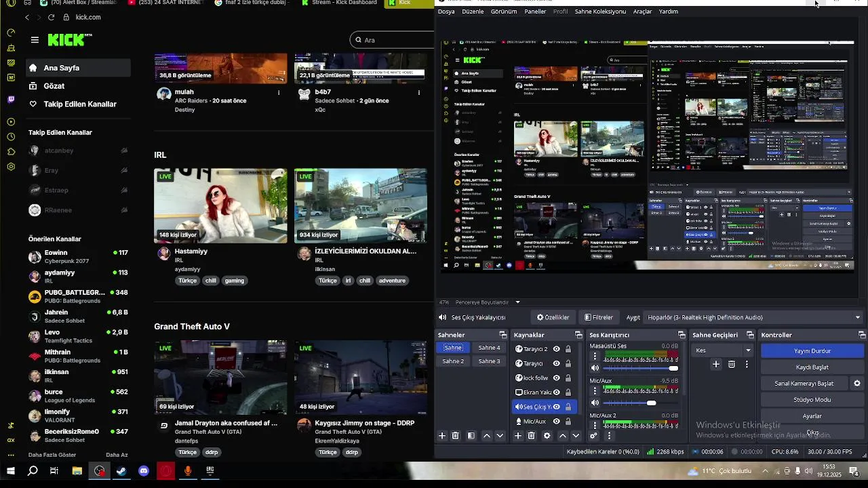Viewport: 868px width, 488px height.
Task: Toggle visibility of Ekran Yakalama source
Action: coord(556,392)
